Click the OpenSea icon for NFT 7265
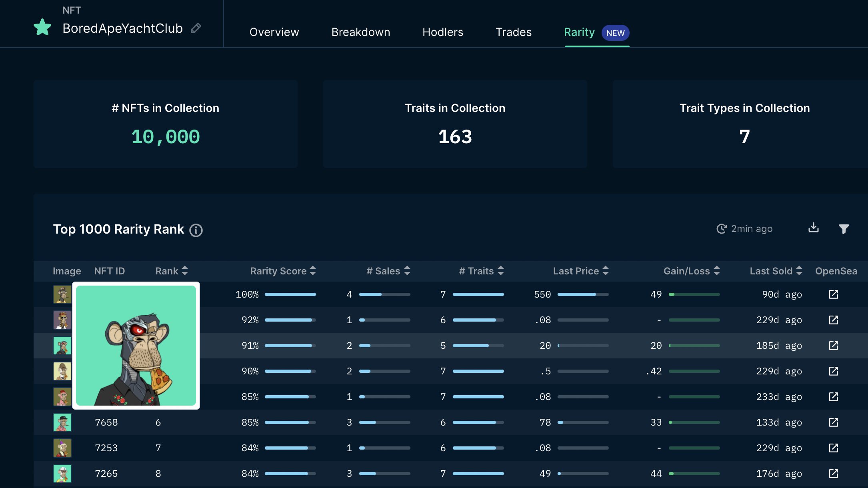Image resolution: width=868 pixels, height=488 pixels. click(833, 473)
